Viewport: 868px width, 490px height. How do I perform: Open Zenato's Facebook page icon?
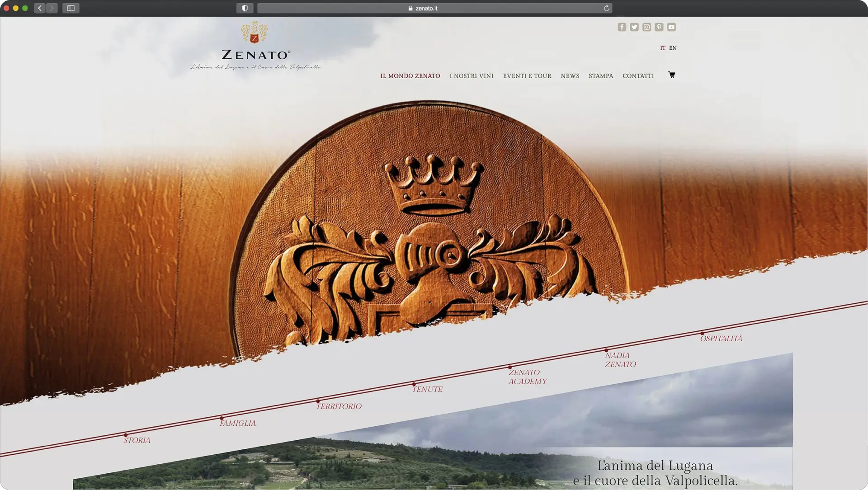point(622,27)
